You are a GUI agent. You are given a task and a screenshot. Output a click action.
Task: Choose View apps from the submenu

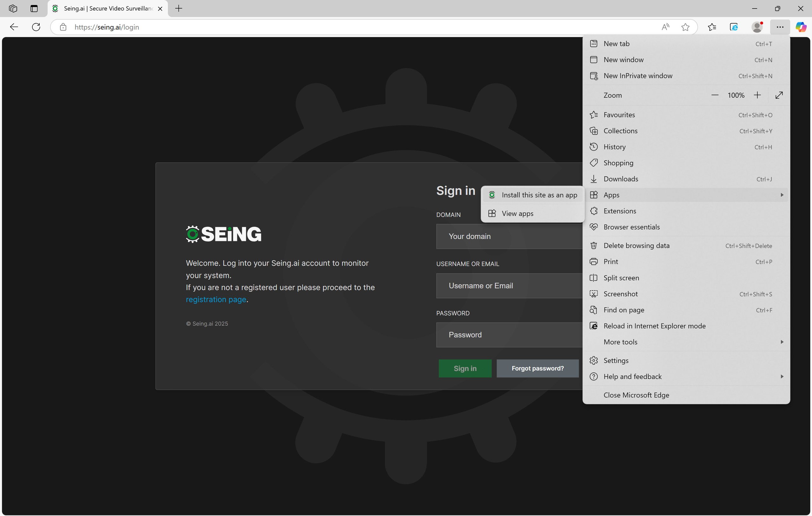point(517,213)
